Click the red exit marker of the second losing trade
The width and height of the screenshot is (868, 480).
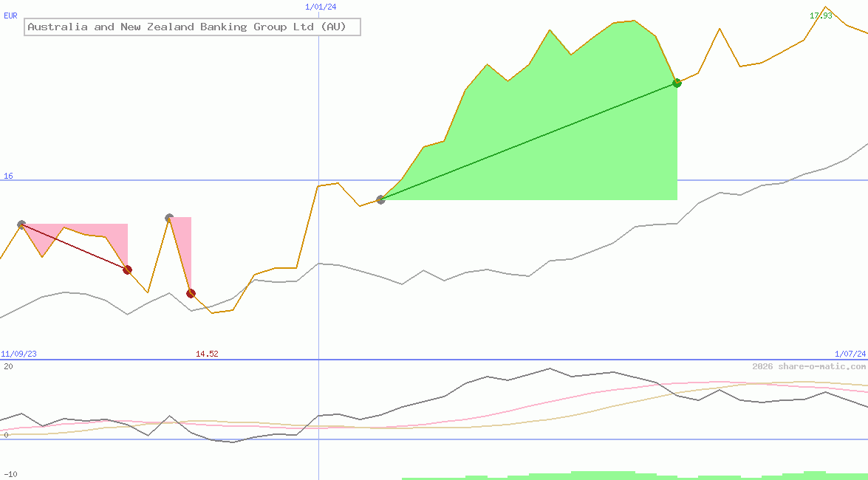pyautogui.click(x=191, y=293)
